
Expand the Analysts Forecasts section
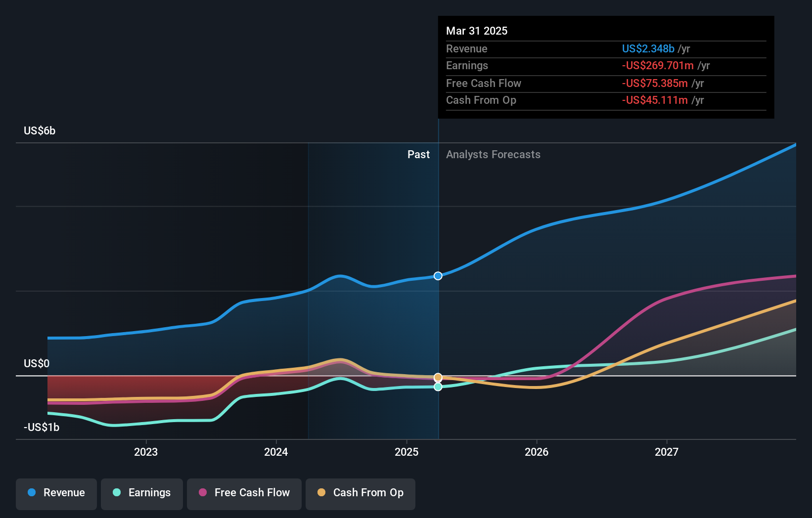pyautogui.click(x=493, y=154)
